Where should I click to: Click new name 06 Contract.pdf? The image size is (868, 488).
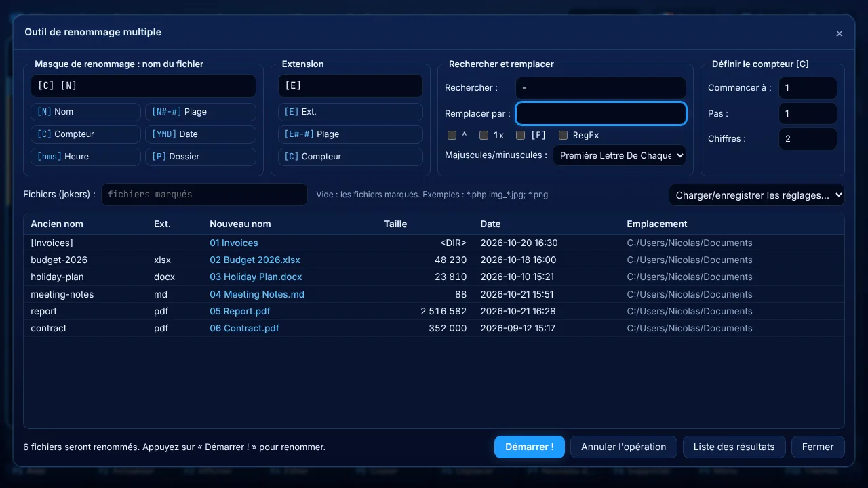[x=244, y=329]
